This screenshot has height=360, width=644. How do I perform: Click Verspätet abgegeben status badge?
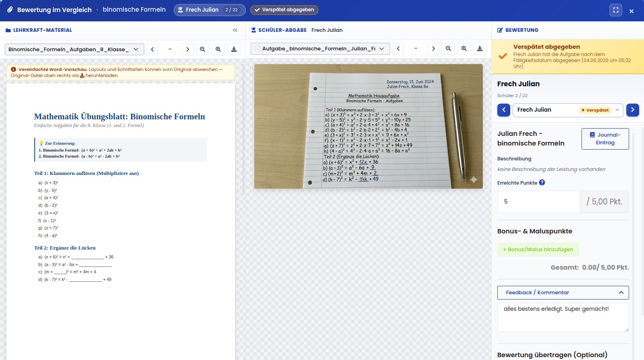pos(284,10)
